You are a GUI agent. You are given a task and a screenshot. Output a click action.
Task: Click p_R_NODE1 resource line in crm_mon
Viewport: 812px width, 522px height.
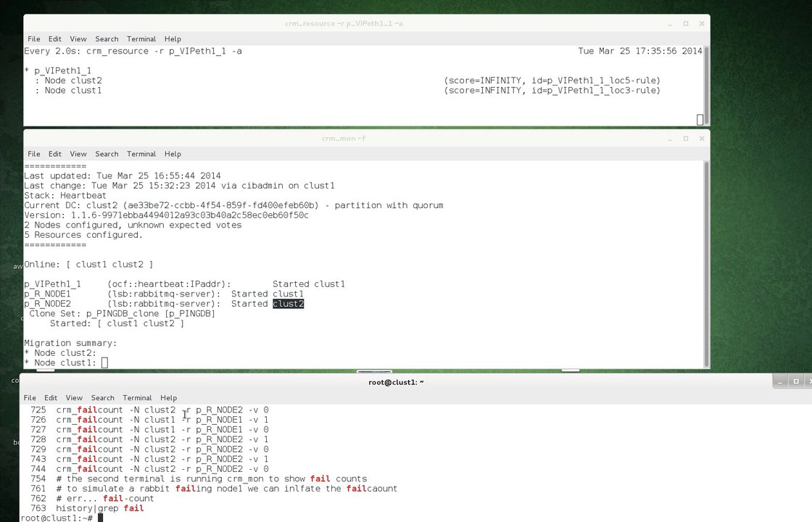click(164, 294)
